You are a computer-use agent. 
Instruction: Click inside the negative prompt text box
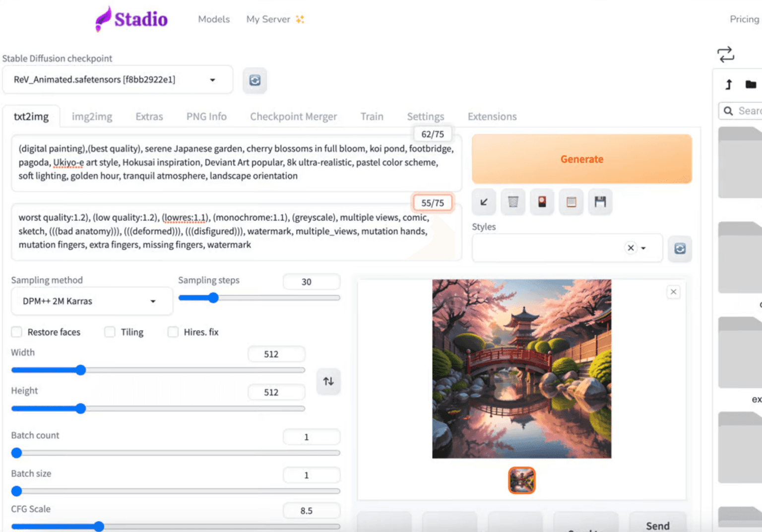237,232
